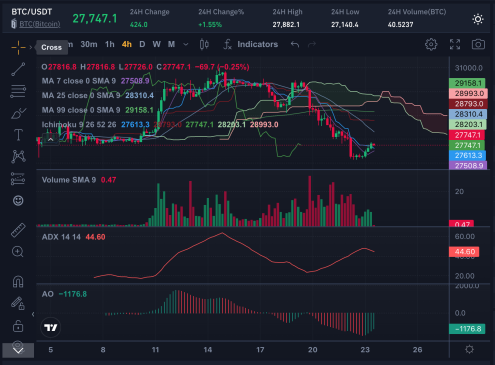Collapse the drawing toolbar side arrow
This screenshot has width=495, height=365.
point(33,314)
